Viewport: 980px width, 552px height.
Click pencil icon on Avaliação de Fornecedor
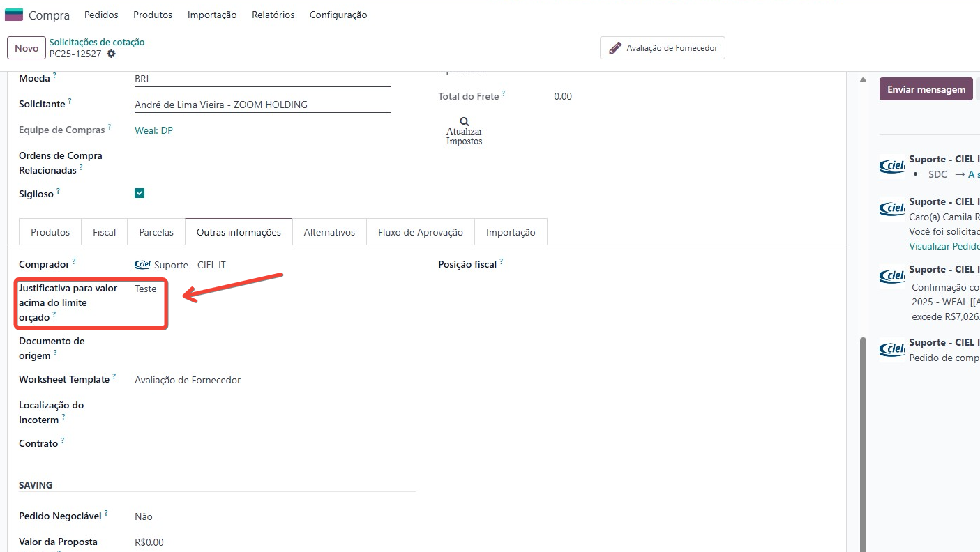coord(615,48)
